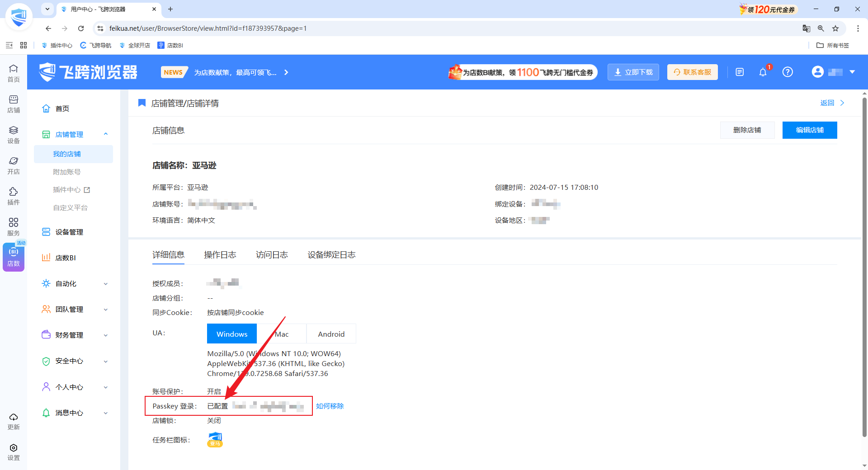Viewport: 868px width, 470px height.
Task: Open the 插件 icon in the left rail
Action: coord(14,196)
